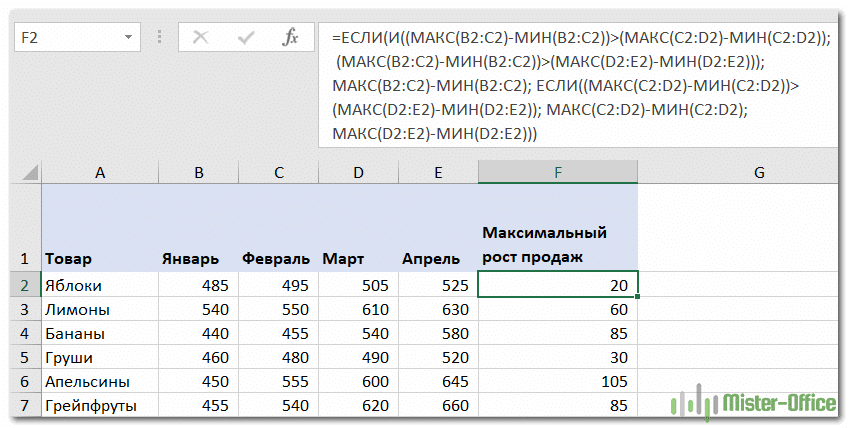Screen dimensions: 849x428
Task: Click the Товар header cell
Action: click(x=100, y=258)
